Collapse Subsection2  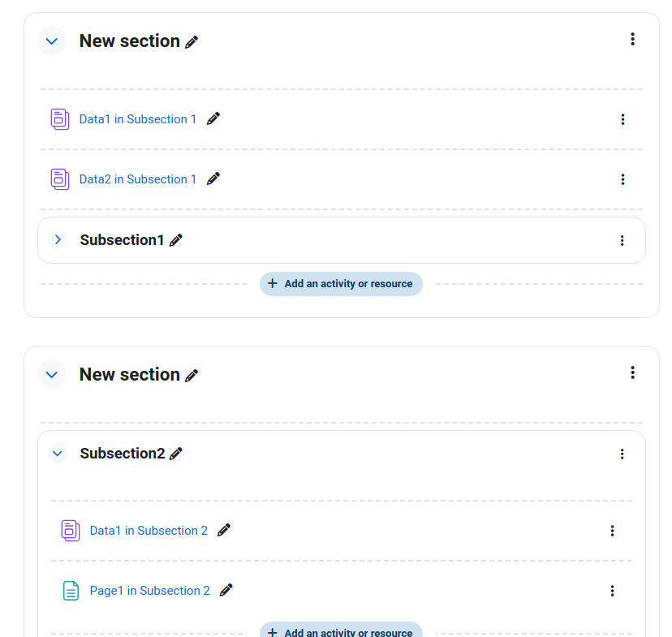pyautogui.click(x=58, y=454)
